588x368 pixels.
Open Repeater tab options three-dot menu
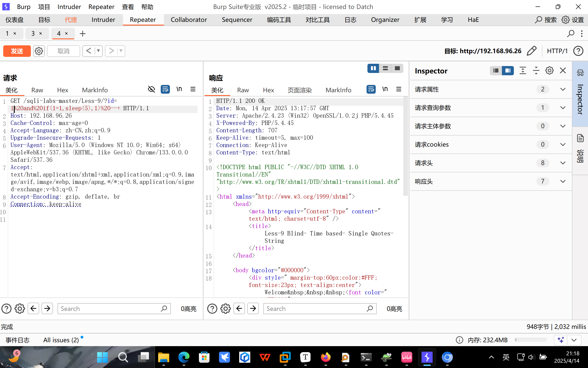[x=582, y=34]
